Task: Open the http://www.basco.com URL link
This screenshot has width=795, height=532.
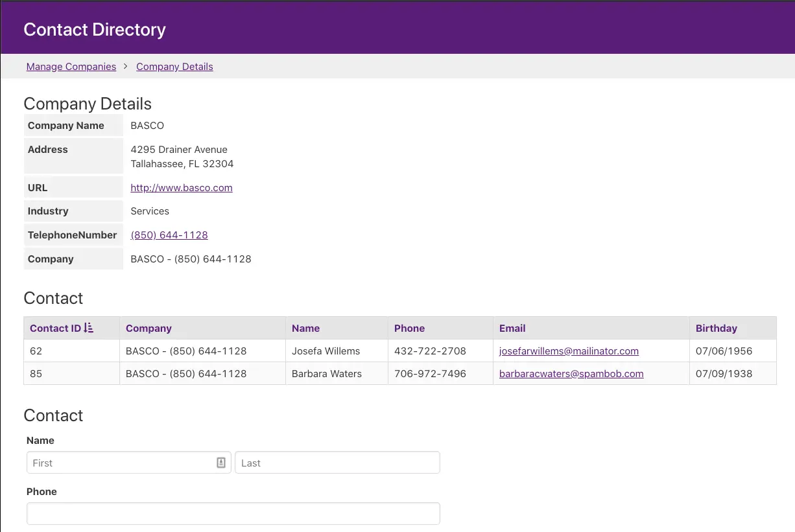Action: [x=182, y=188]
